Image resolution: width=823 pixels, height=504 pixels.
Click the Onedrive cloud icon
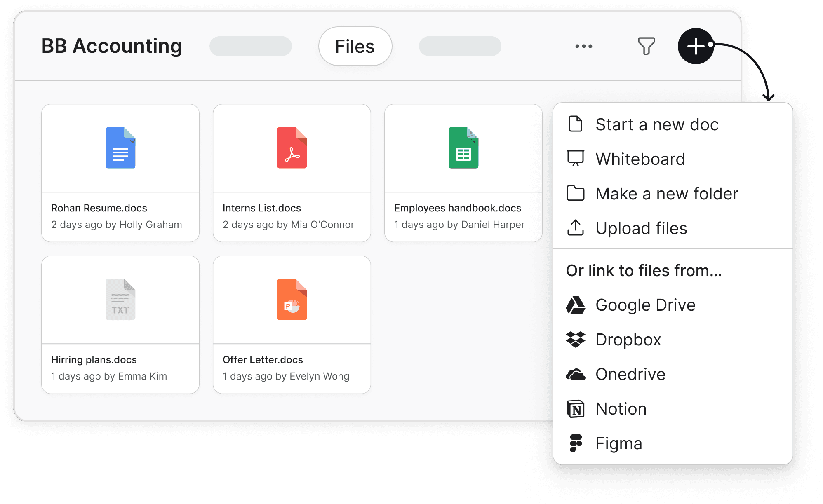pyautogui.click(x=575, y=375)
